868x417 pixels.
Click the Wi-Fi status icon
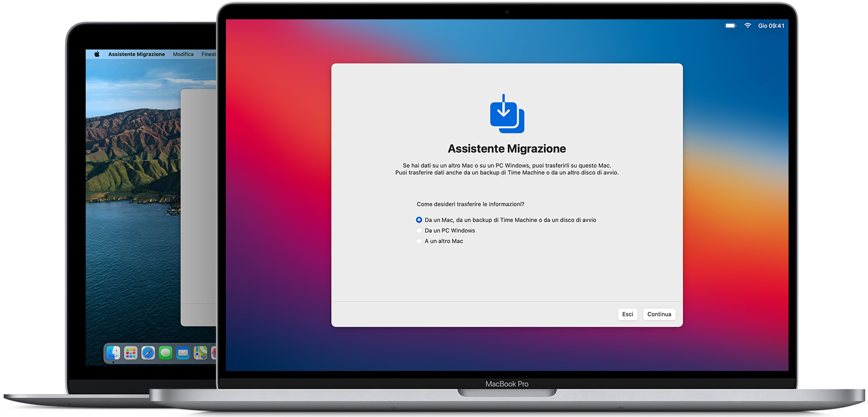[747, 26]
